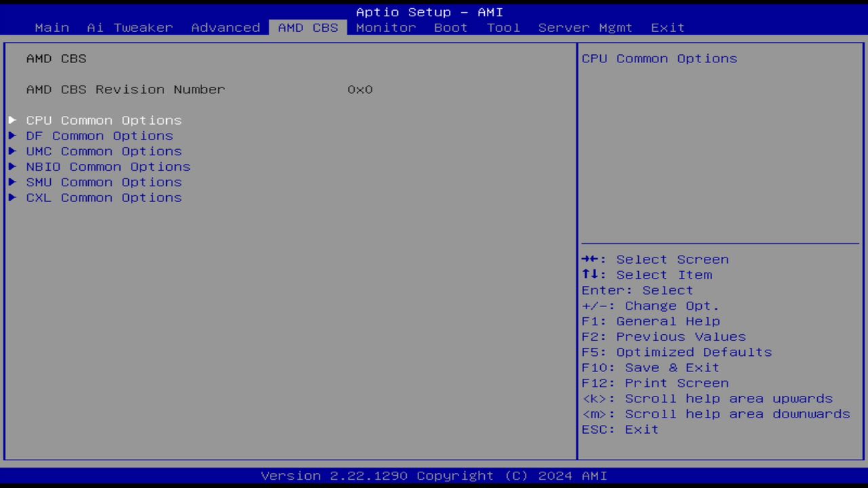The width and height of the screenshot is (868, 488).
Task: Click the ESC: Exit hint
Action: (x=620, y=430)
